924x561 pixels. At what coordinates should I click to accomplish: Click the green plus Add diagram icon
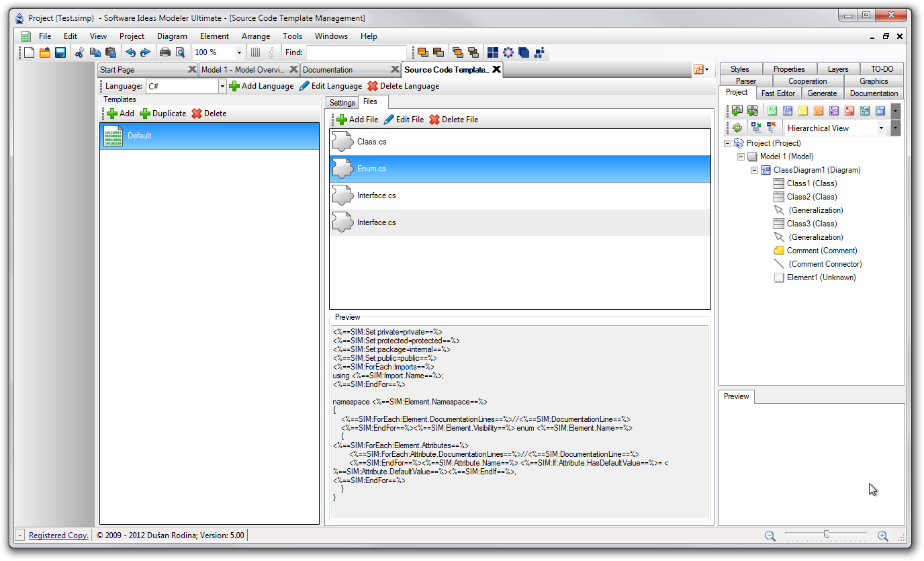point(737,111)
